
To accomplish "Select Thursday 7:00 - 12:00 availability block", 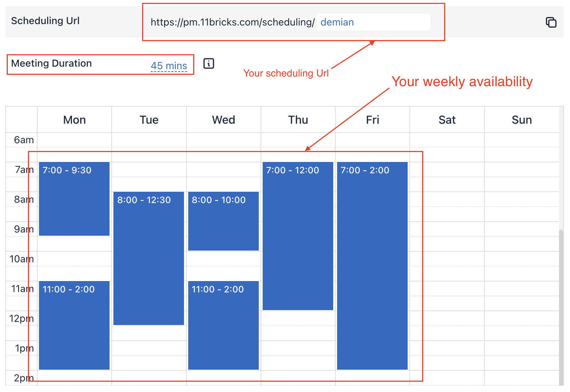I will [298, 236].
